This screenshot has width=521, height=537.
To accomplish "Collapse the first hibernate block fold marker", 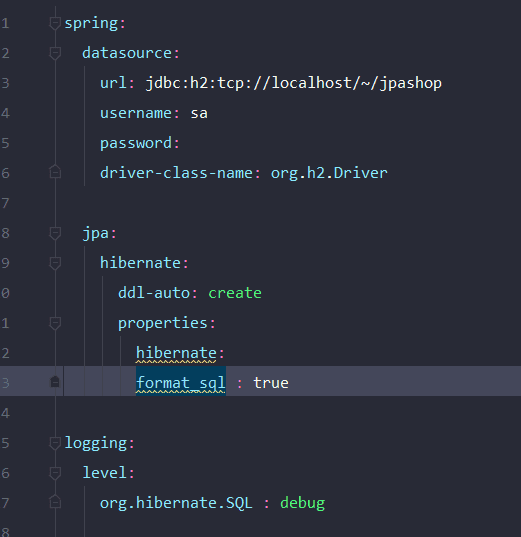I will pyautogui.click(x=55, y=263).
